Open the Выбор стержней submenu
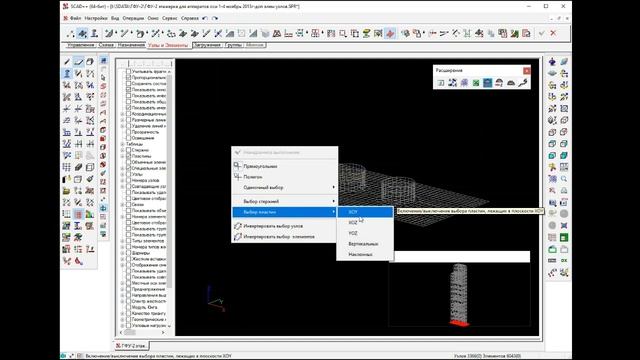The image size is (640, 360). (284, 201)
